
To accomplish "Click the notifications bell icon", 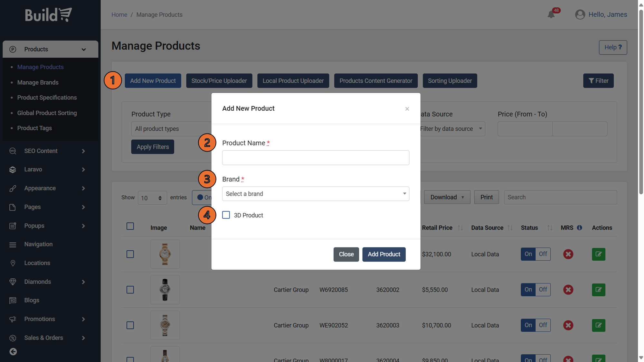I will [551, 14].
